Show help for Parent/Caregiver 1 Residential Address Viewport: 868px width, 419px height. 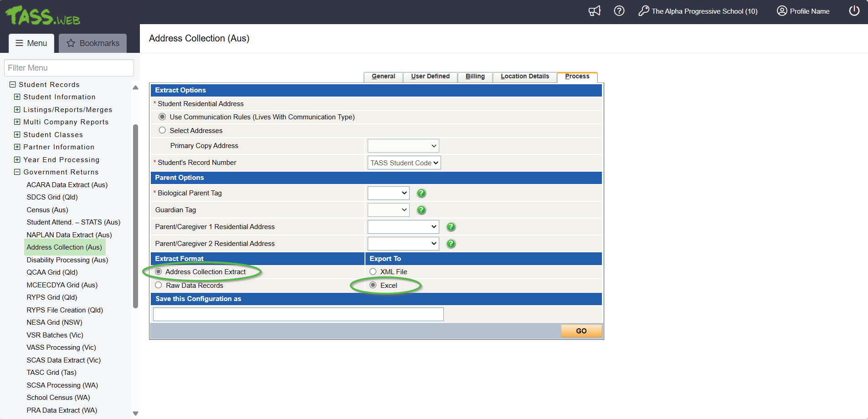[x=451, y=227]
